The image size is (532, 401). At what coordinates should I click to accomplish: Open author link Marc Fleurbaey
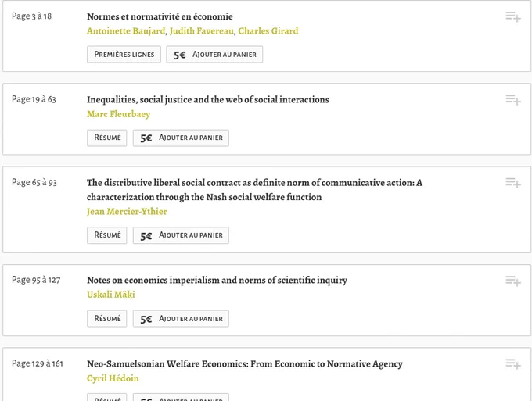[118, 114]
